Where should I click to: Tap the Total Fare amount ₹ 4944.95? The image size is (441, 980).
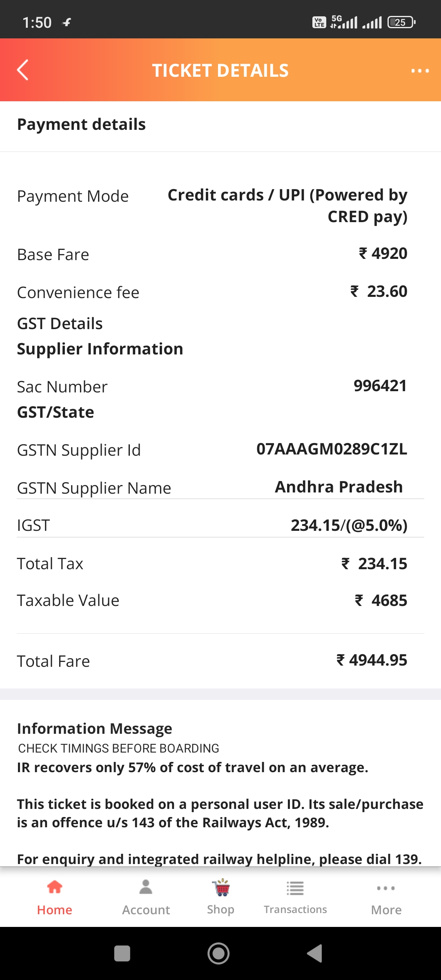pyautogui.click(x=372, y=660)
